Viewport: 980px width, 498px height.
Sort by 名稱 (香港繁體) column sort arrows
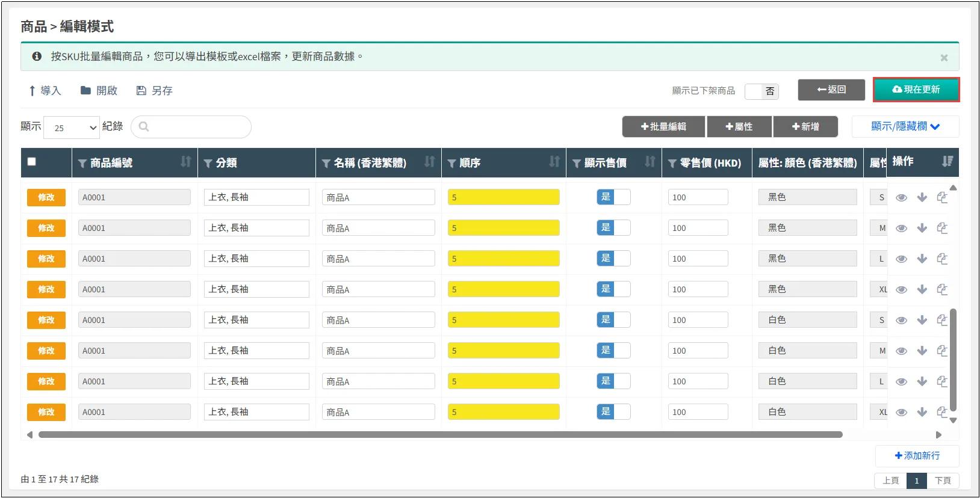(x=429, y=162)
